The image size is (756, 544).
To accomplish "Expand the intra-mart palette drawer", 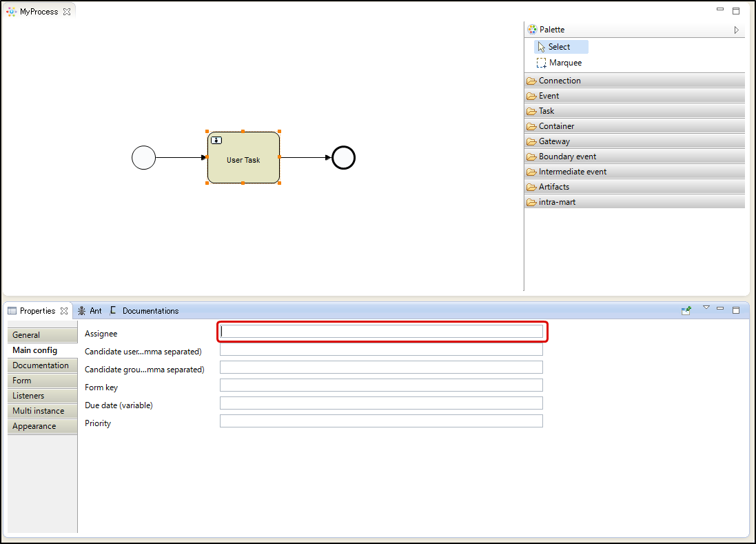I will (x=635, y=202).
